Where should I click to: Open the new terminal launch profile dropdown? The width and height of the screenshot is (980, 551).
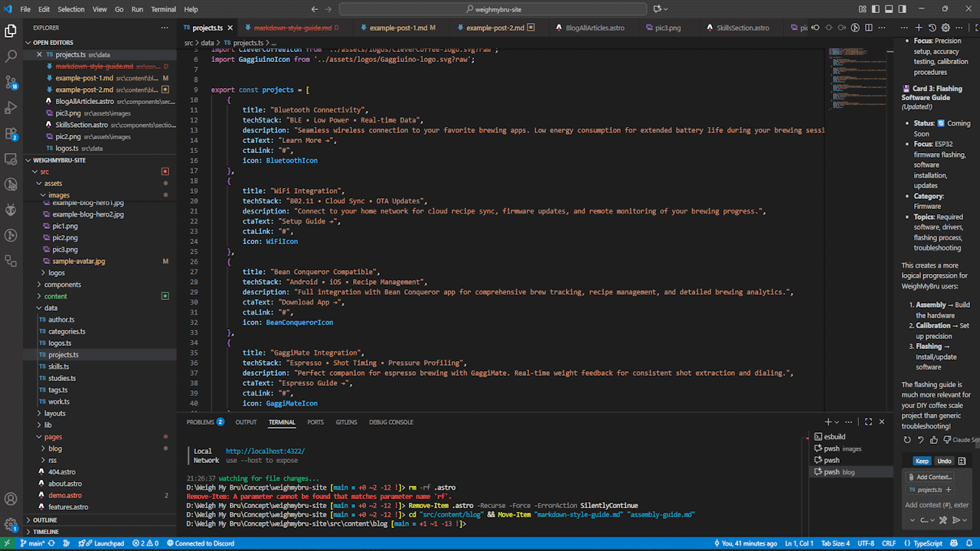(x=838, y=422)
